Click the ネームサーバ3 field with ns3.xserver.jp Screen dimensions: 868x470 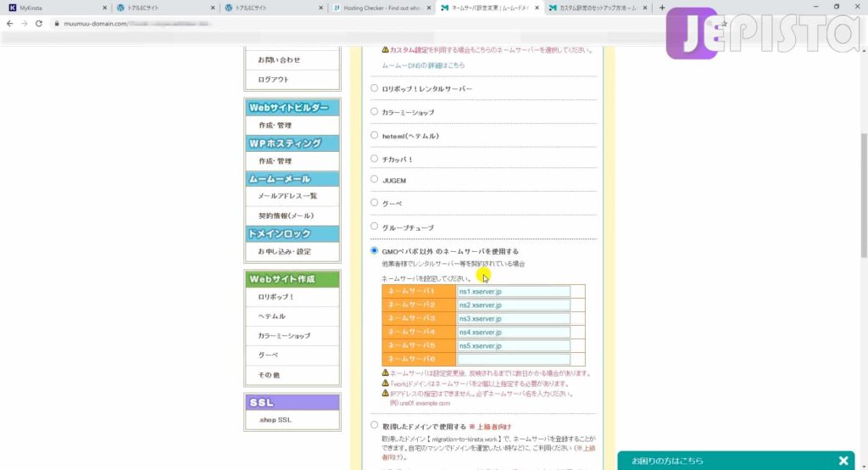pyautogui.click(x=513, y=319)
